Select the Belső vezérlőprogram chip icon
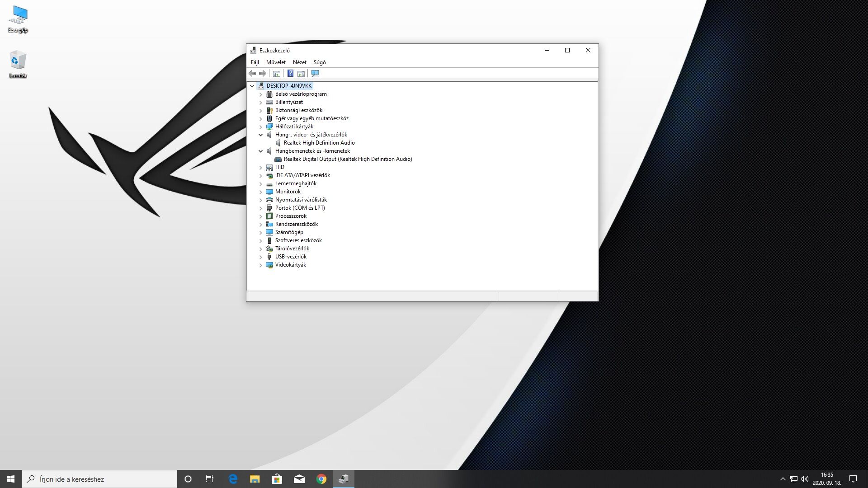The width and height of the screenshot is (868, 488). [269, 94]
